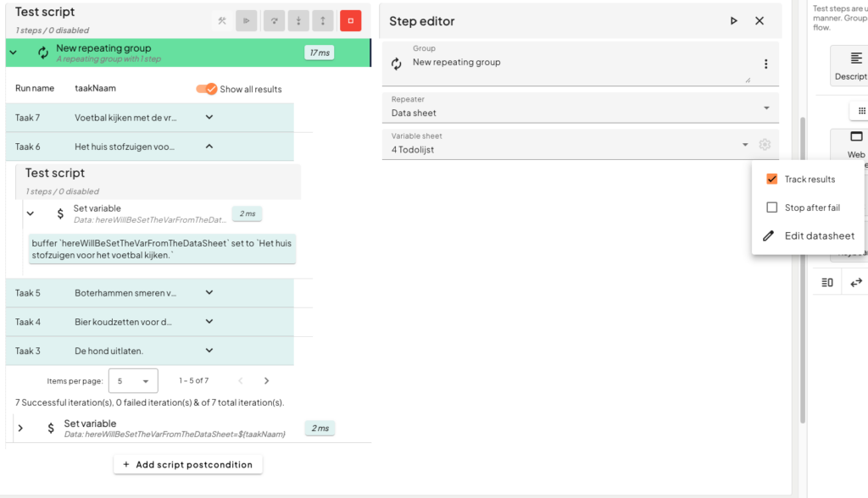Open the three-dot menu for the group
868x498 pixels.
tap(765, 64)
